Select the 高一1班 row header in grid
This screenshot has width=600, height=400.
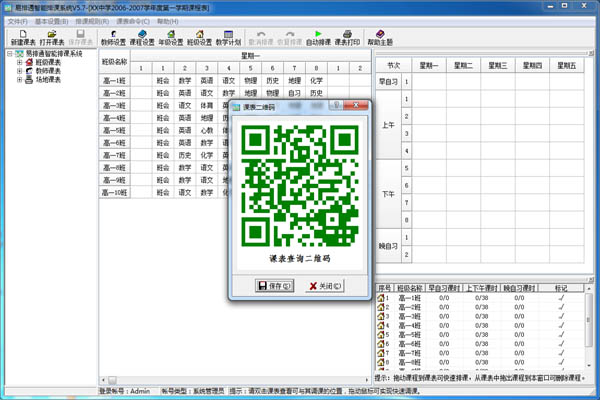point(114,80)
